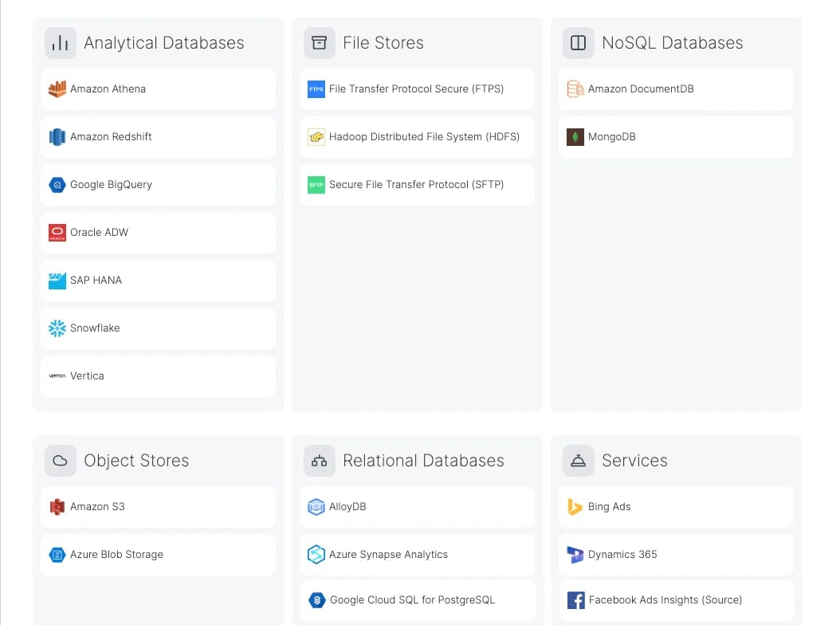
Task: Click the Amazon S3 bucket icon
Action: coord(57,507)
